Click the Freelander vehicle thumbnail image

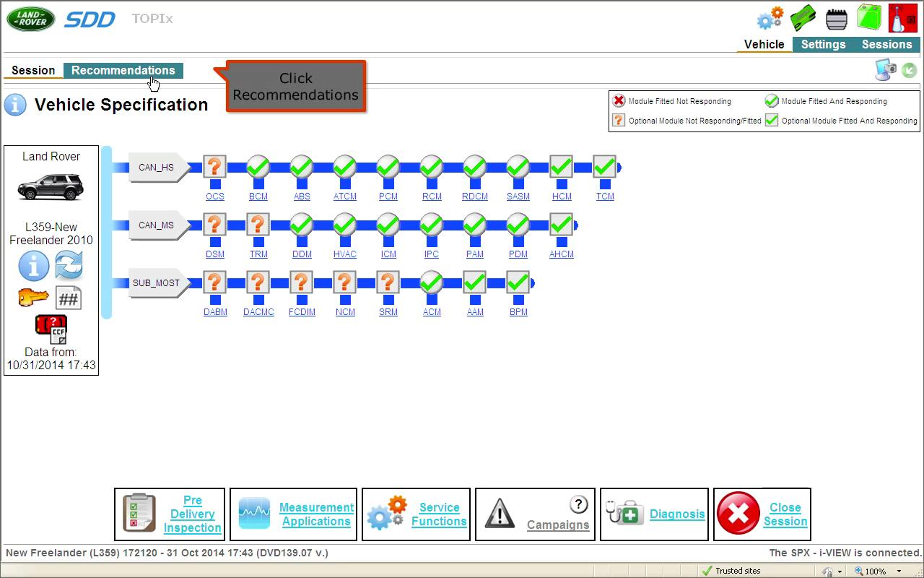51,187
